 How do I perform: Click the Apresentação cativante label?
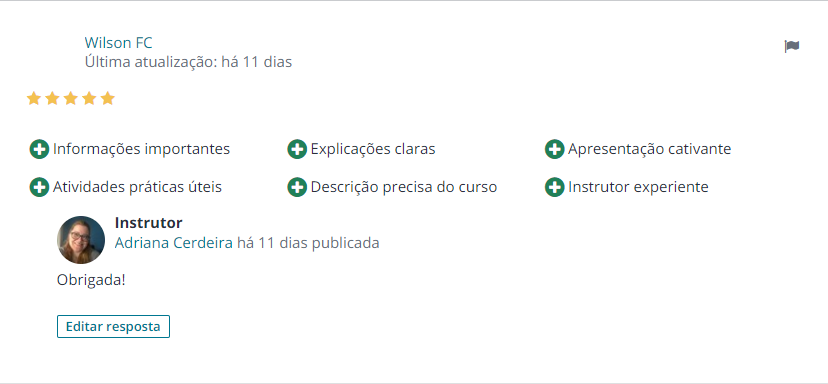pyautogui.click(x=650, y=149)
